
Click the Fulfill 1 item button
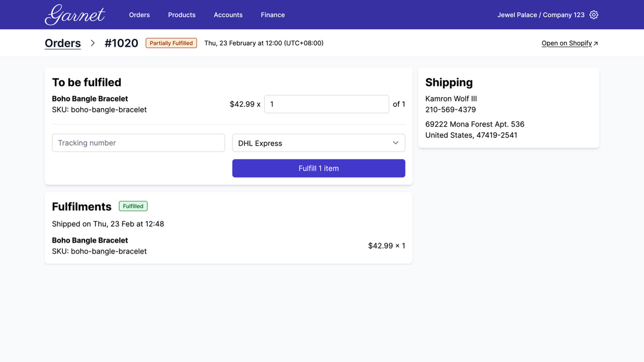[318, 168]
